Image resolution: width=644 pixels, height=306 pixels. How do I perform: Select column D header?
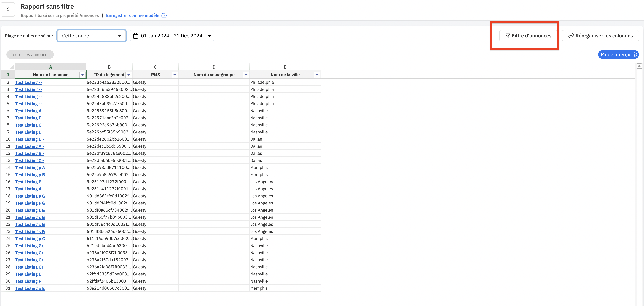(x=214, y=67)
